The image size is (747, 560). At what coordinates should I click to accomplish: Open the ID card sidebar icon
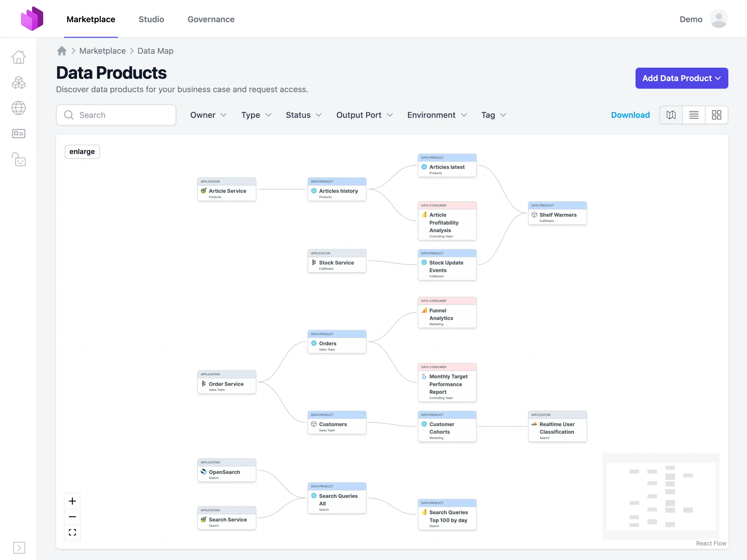click(19, 134)
